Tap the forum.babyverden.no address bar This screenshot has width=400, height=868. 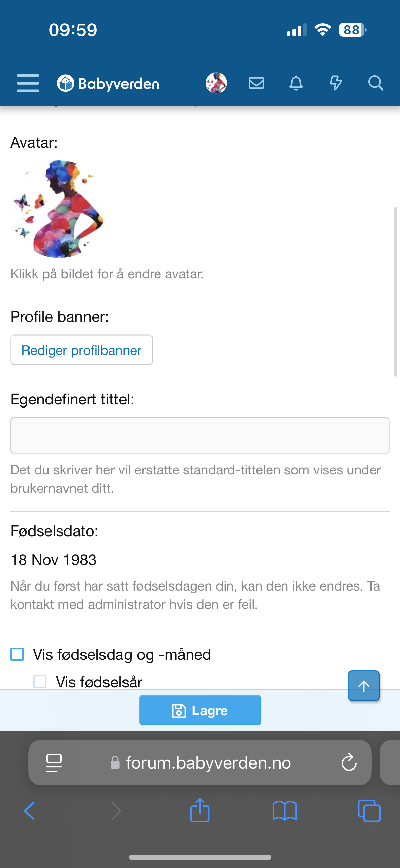(208, 763)
